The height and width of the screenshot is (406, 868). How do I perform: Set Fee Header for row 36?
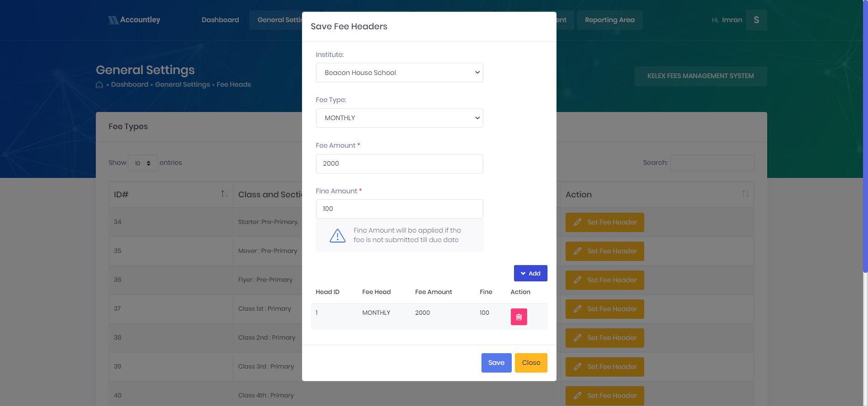point(604,280)
